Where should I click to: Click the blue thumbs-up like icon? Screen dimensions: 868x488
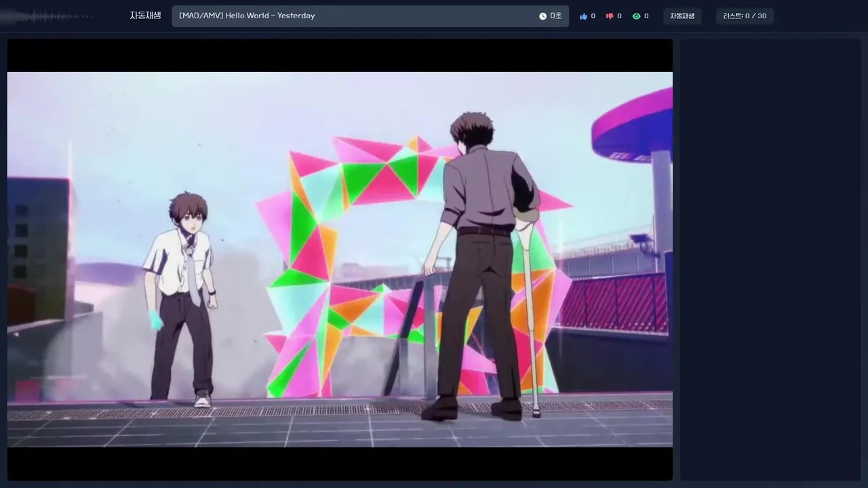tap(583, 16)
